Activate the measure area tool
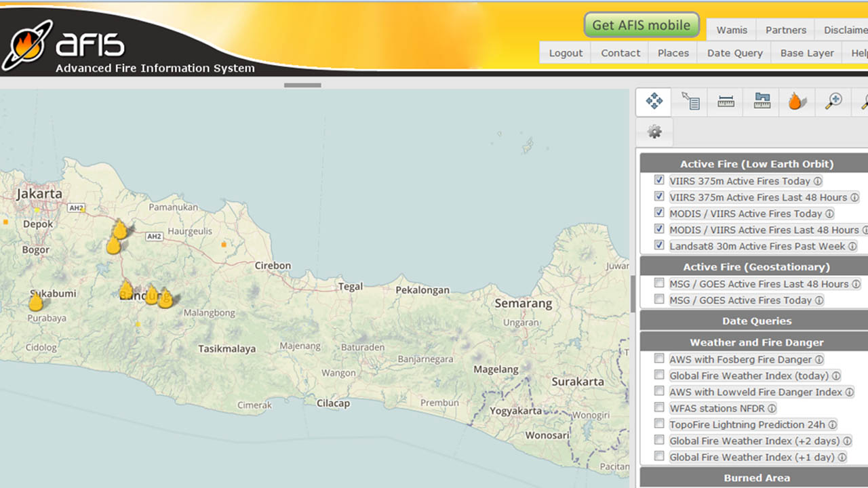The image size is (868, 488). coord(762,102)
